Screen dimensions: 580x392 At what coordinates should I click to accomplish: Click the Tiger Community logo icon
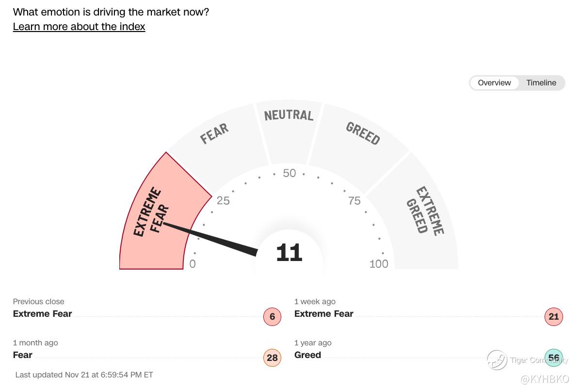click(497, 359)
